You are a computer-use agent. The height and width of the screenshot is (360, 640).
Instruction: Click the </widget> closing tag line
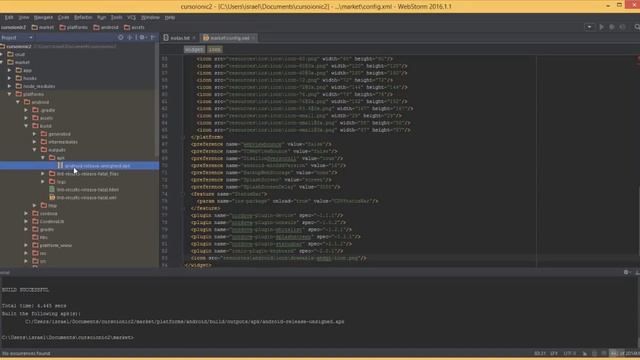[x=198, y=265]
